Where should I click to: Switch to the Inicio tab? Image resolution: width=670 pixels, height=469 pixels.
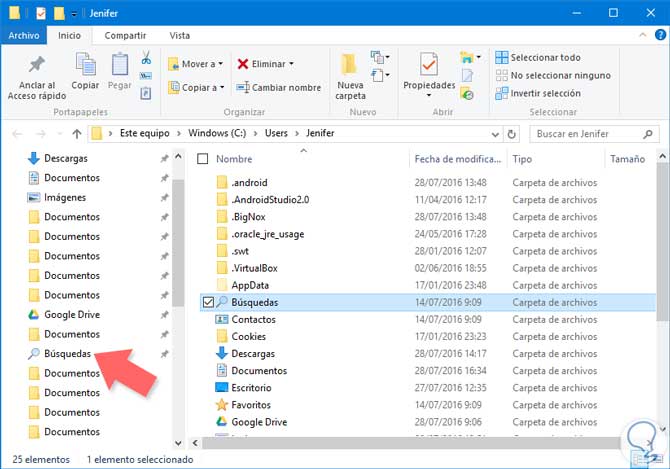[69, 35]
